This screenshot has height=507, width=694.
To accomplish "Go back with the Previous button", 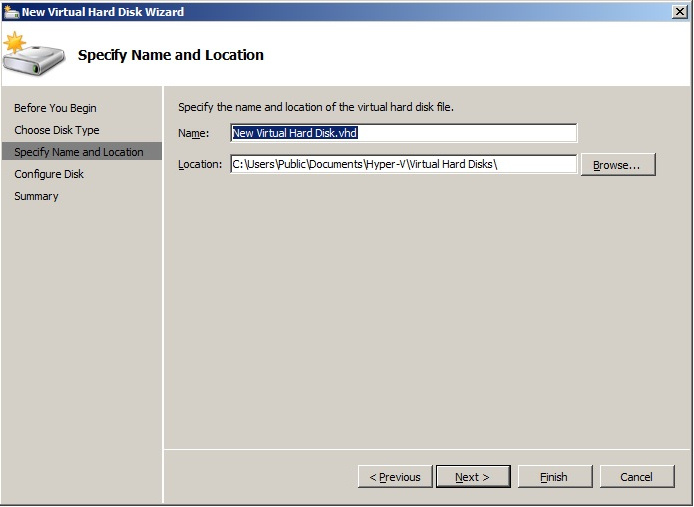I will (x=395, y=477).
